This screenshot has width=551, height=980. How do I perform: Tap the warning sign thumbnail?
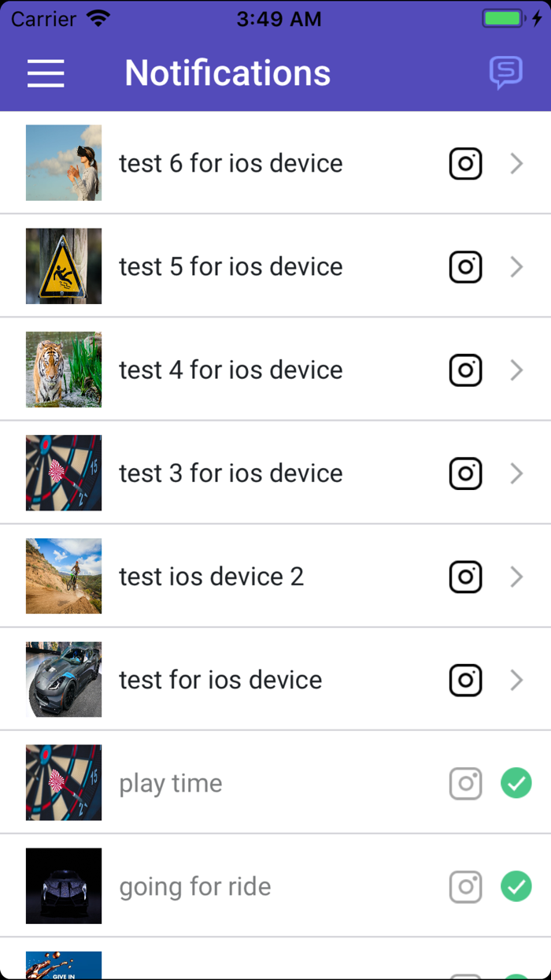tap(64, 266)
